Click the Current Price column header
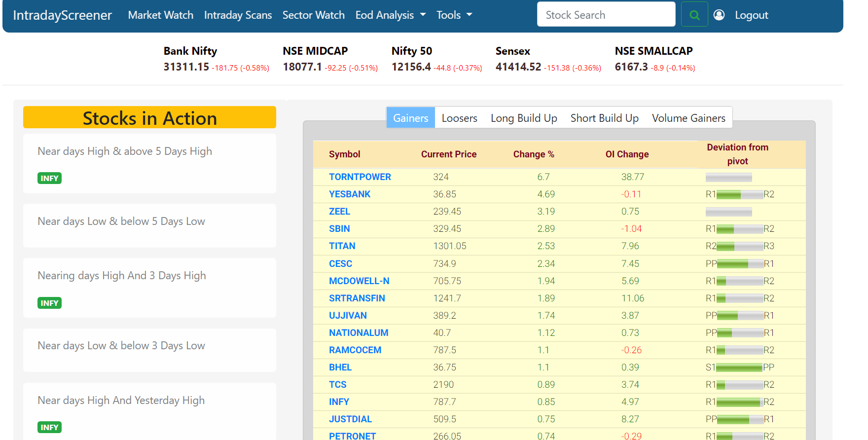The height and width of the screenshot is (440, 868). point(449,154)
